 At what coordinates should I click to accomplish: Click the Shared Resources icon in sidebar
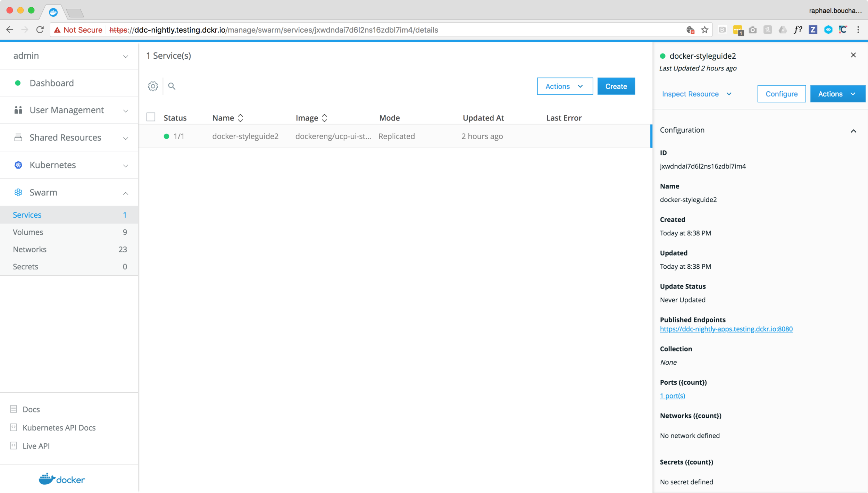[18, 136]
